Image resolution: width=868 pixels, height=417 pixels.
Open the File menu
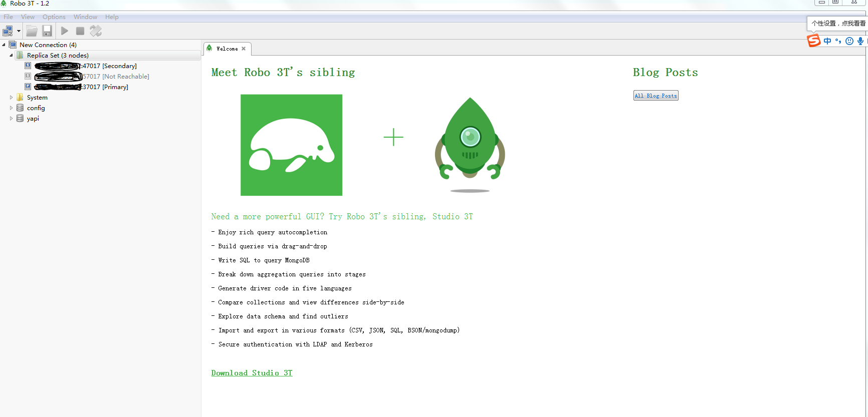(x=9, y=17)
